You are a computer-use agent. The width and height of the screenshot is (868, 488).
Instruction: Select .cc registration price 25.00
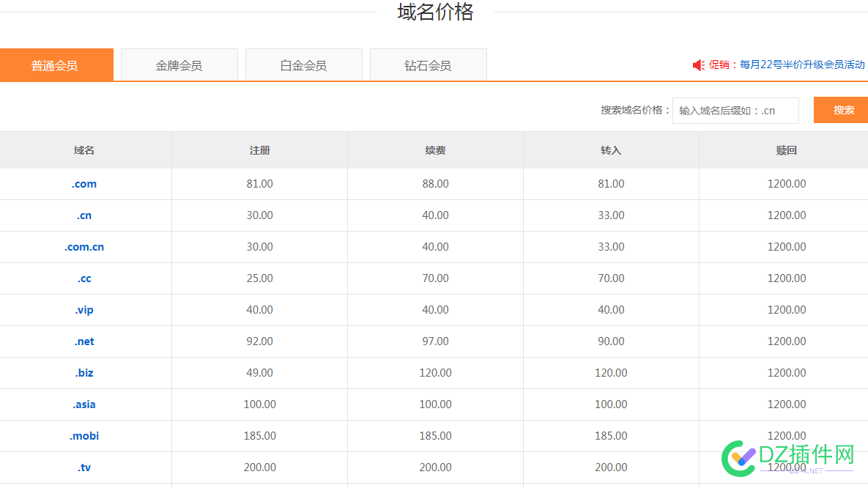pyautogui.click(x=259, y=278)
